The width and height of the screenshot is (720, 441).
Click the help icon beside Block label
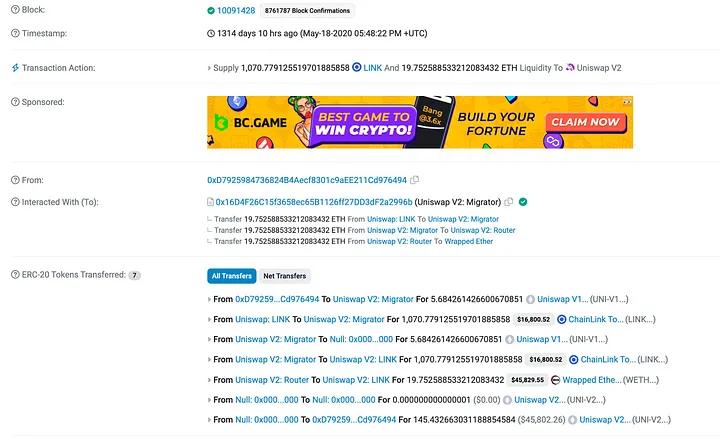click(x=14, y=9)
